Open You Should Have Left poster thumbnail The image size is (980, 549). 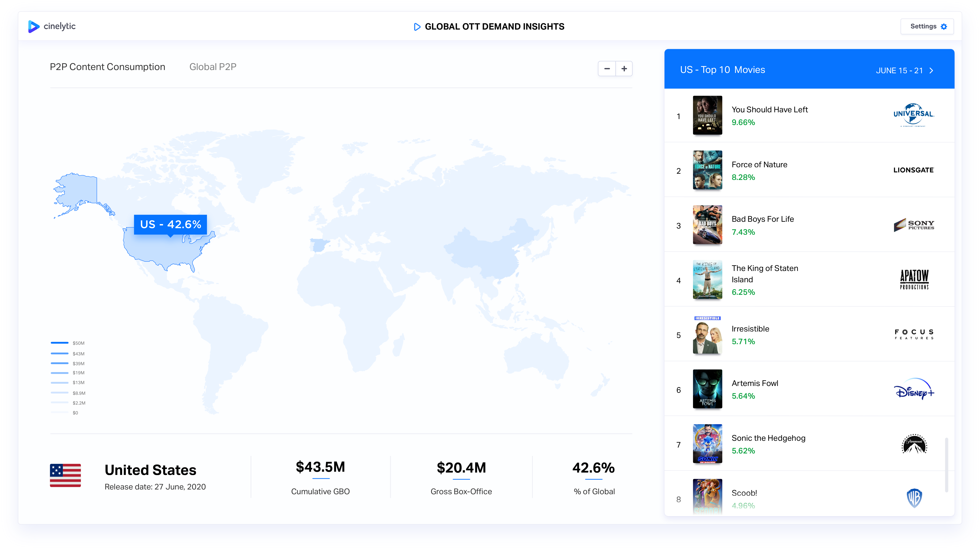click(707, 115)
